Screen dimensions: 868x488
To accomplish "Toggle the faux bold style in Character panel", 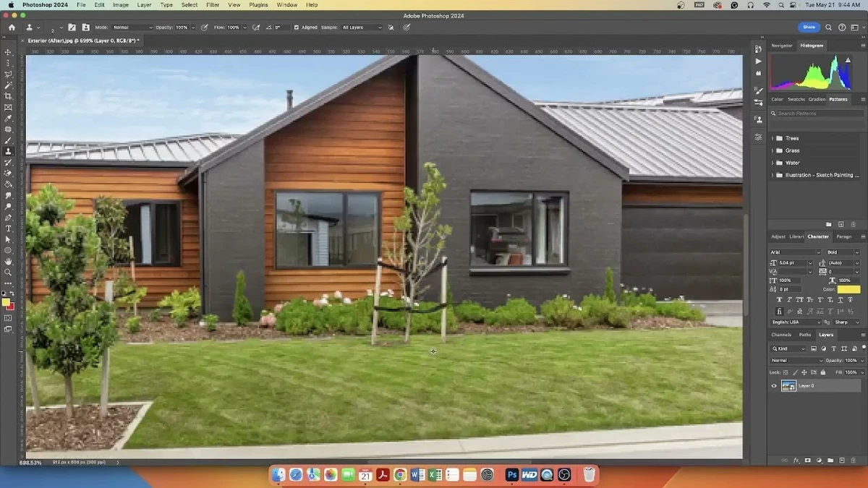I will pos(779,299).
